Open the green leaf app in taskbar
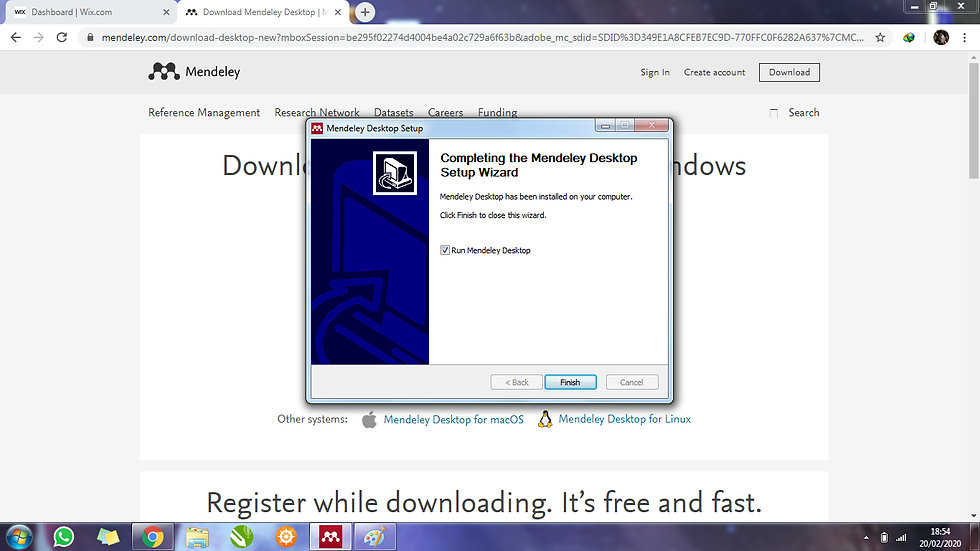Viewport: 980px width, 551px height. pos(241,537)
